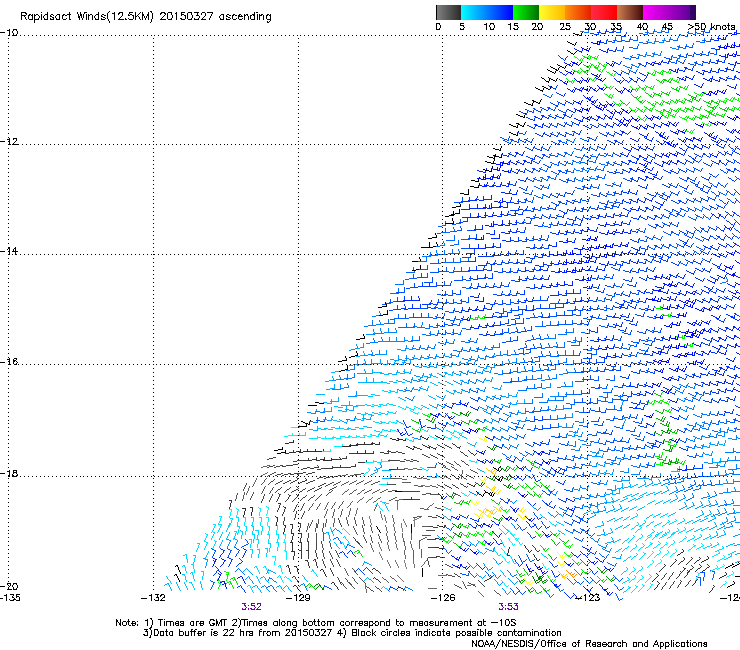This screenshot has height=650, width=740.
Task: Click the 'NOAA/NESDIS/Office of Research and Applications' credit
Action: pyautogui.click(x=589, y=644)
